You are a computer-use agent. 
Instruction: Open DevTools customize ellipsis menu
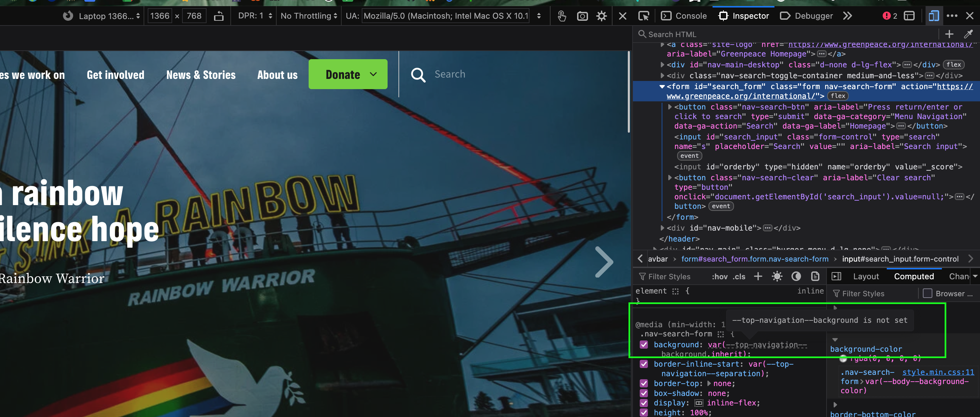[x=952, y=16]
